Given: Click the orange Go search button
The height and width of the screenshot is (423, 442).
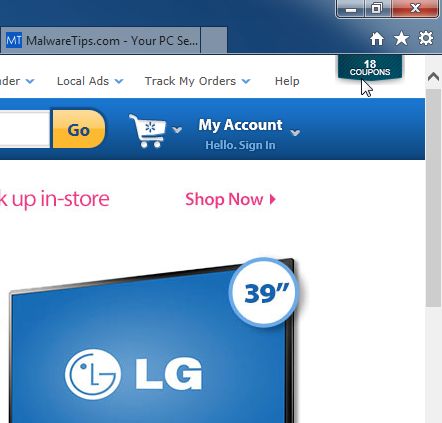Looking at the screenshot, I should 79,129.
